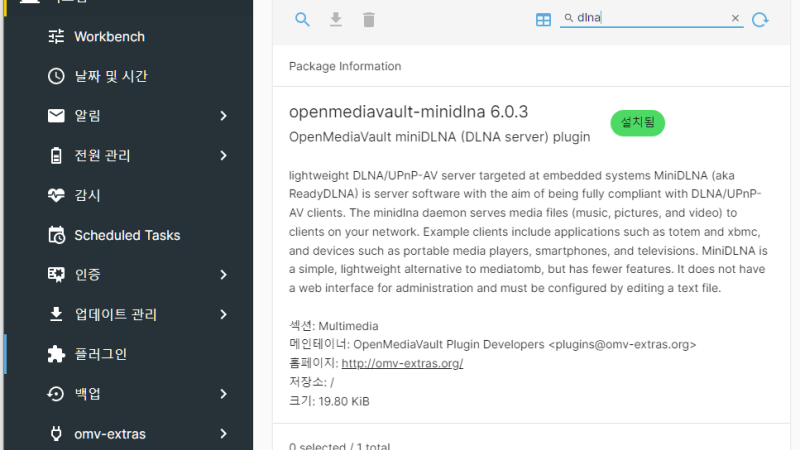The height and width of the screenshot is (450, 800).
Task: Expand the 인증 submenu chevron
Action: point(223,274)
